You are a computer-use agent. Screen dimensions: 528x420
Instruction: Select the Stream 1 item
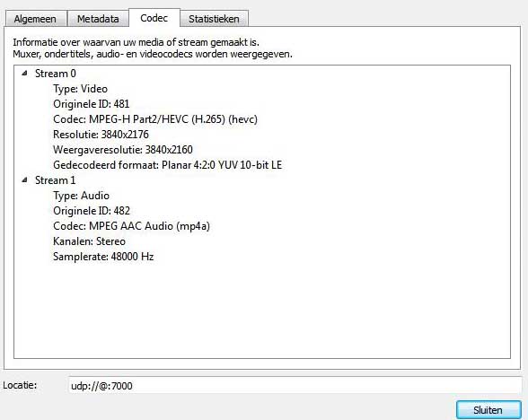click(x=56, y=180)
